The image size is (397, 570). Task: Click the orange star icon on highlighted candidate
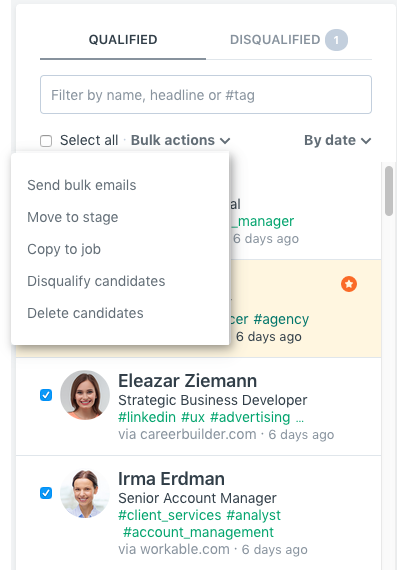coord(349,284)
